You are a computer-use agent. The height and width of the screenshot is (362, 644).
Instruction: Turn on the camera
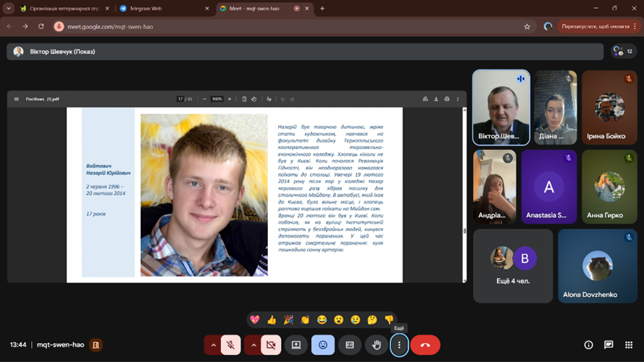coord(271,345)
